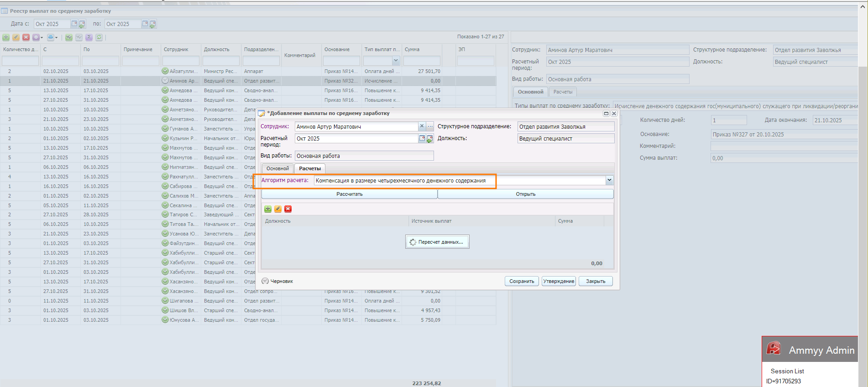Viewport: 868px width, 387px height.
Task: Open employee lookup with ellipsis button
Action: click(x=430, y=126)
